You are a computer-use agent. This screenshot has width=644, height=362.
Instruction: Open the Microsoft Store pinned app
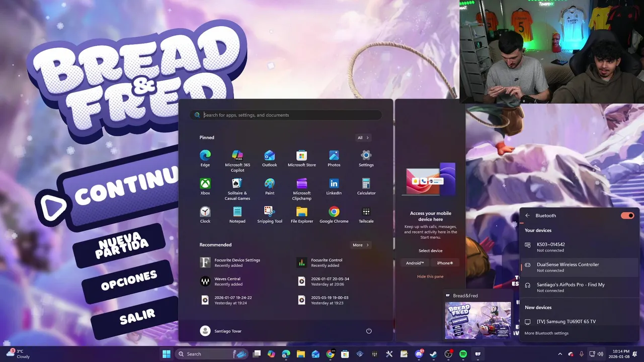click(302, 158)
